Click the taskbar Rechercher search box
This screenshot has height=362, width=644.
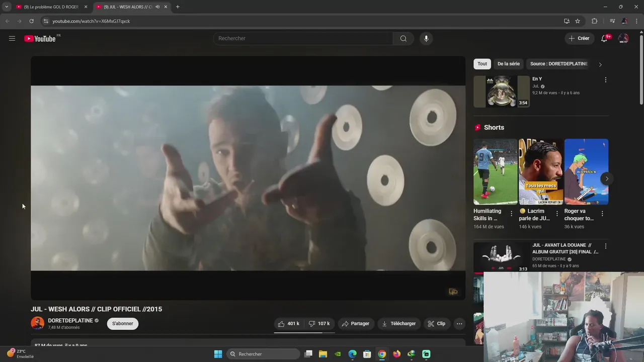264,354
